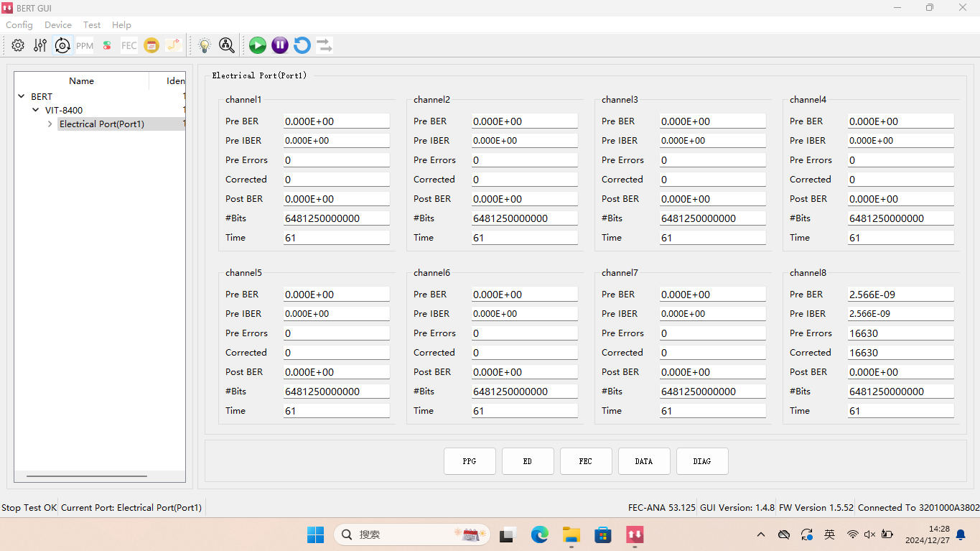Open the network search magnifier icon
Viewport: 980px width, 551px height.
(227, 45)
